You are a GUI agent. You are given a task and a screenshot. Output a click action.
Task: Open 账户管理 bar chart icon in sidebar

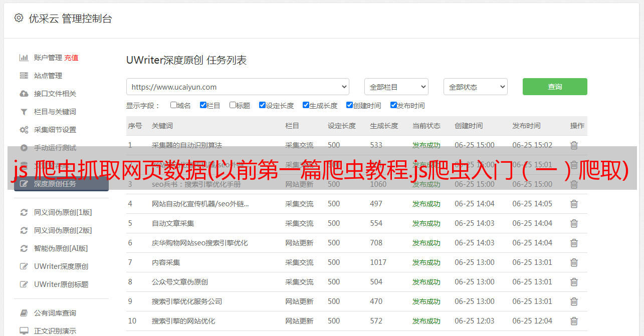24,58
